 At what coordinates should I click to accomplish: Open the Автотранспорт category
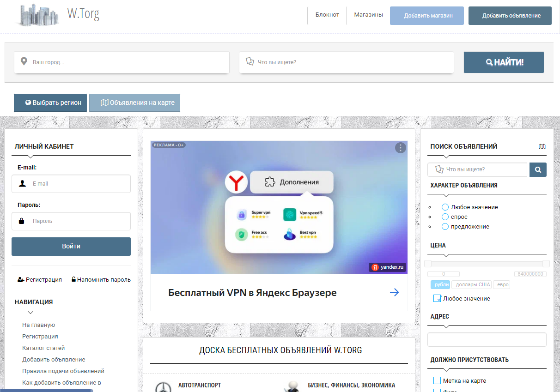point(200,385)
